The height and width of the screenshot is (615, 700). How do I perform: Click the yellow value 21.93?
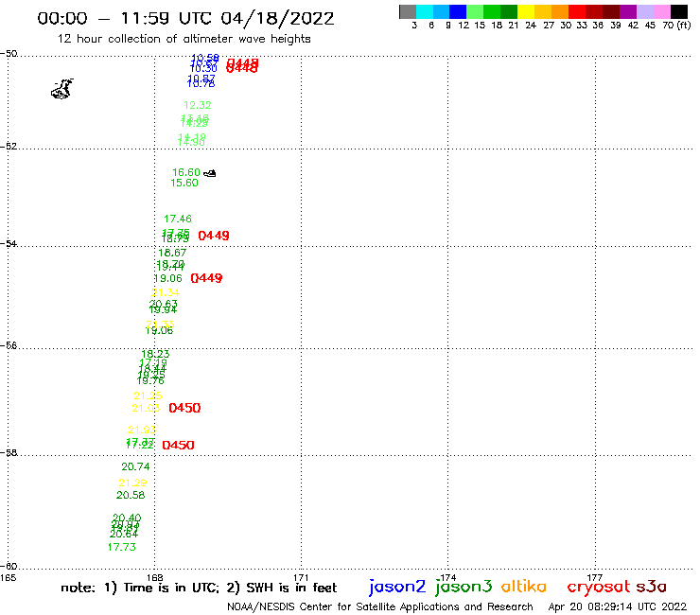click(142, 430)
